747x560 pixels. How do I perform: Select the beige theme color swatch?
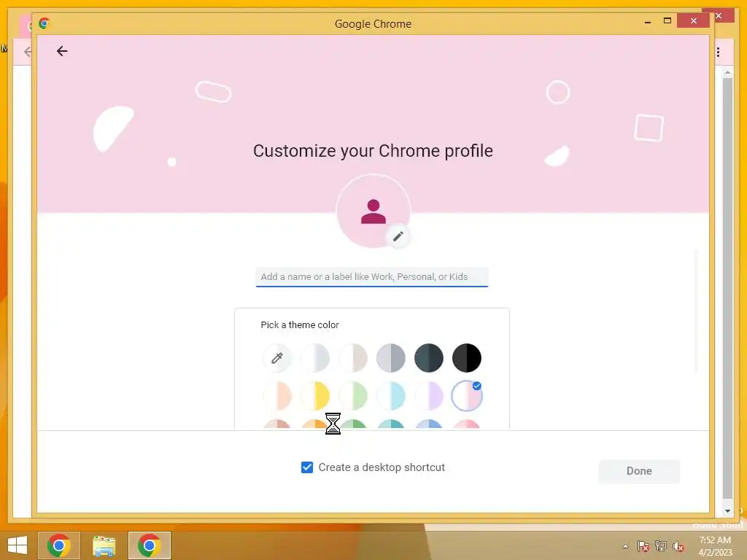tap(353, 358)
